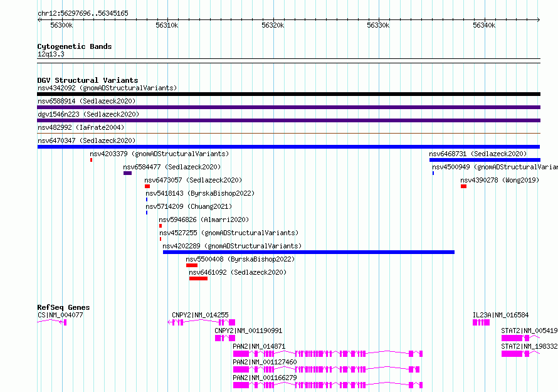Select the nsv4390278 red variant block
The width and height of the screenshot is (558, 392).
(463, 186)
